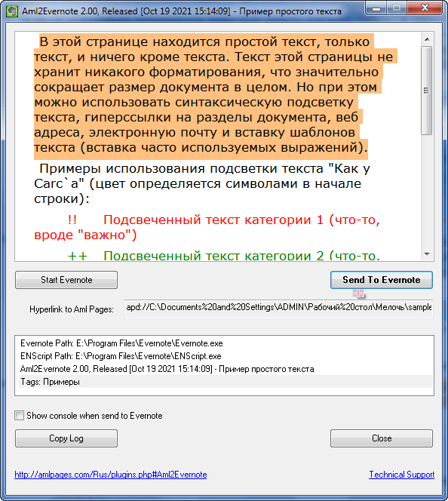This screenshot has width=448, height=501.
Task: Open the Technical Support link
Action: tap(402, 475)
